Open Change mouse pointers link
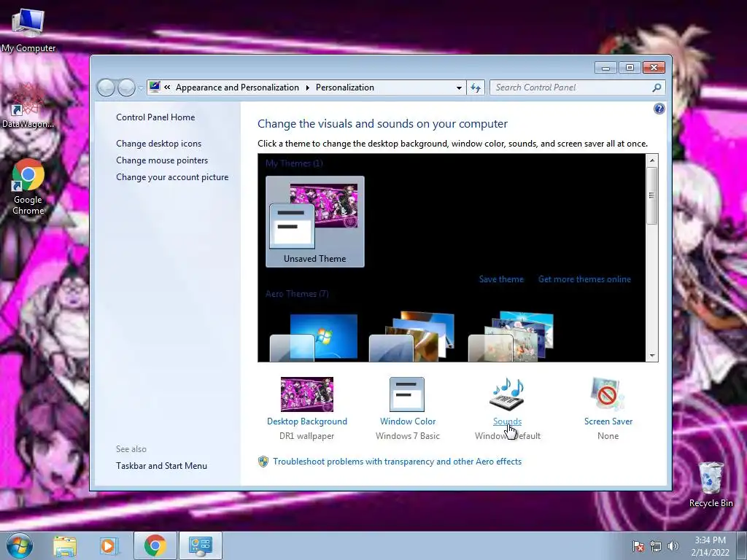The image size is (747, 560). tap(162, 160)
